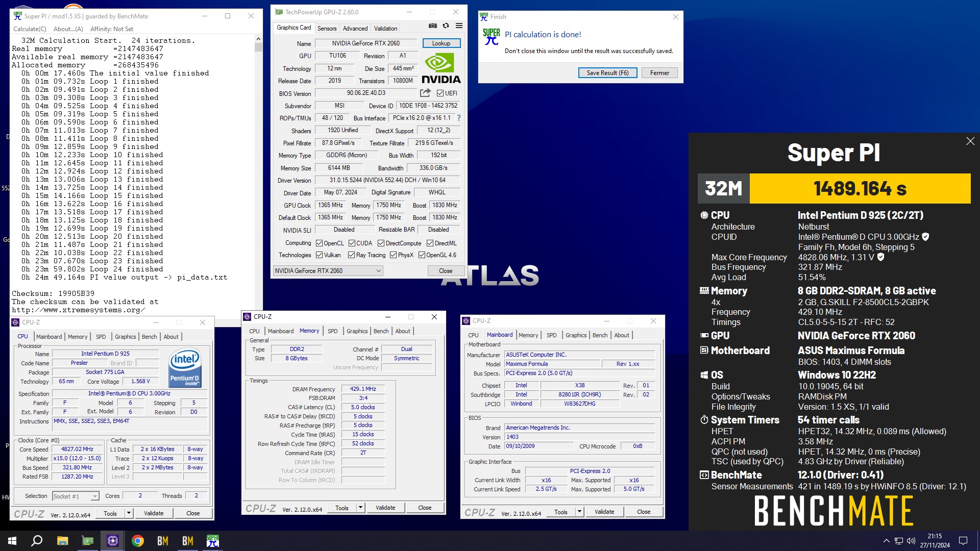Click verified shield icon next to Max Core Frequency
The height and width of the screenshot is (551, 980).
click(880, 257)
